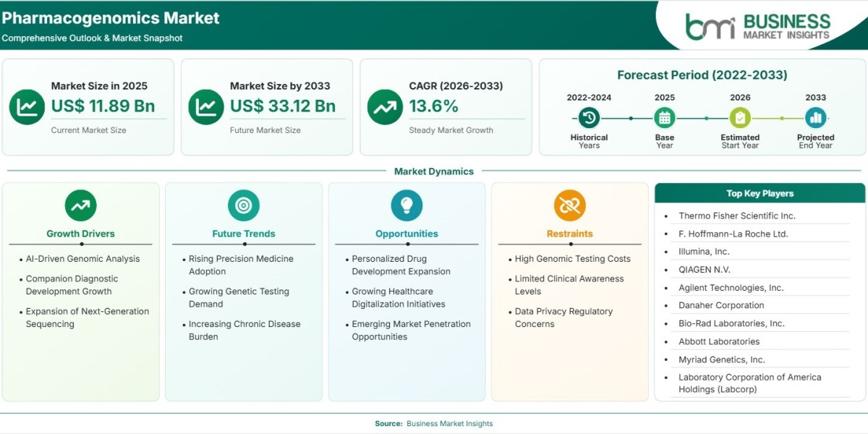
Task: Click the CAGR upward arrow icon
Action: click(x=385, y=107)
